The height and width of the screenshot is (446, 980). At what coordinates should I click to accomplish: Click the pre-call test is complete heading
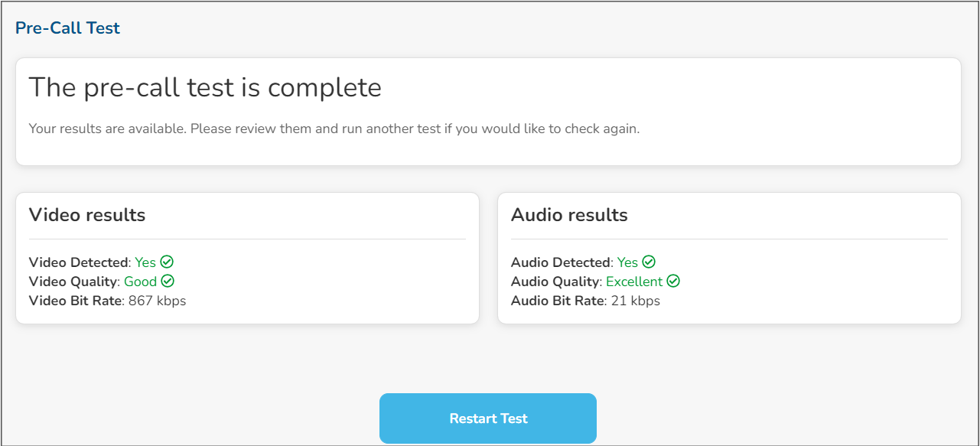[x=205, y=88]
